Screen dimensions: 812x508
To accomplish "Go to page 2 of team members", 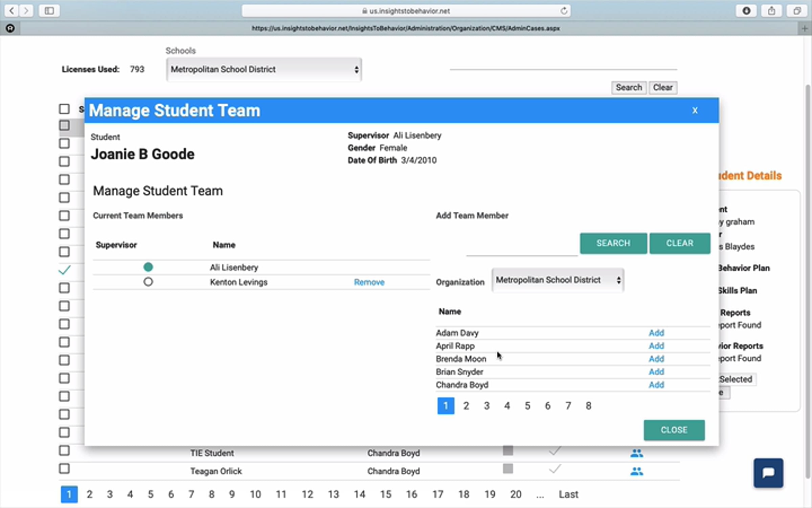I will point(466,406).
